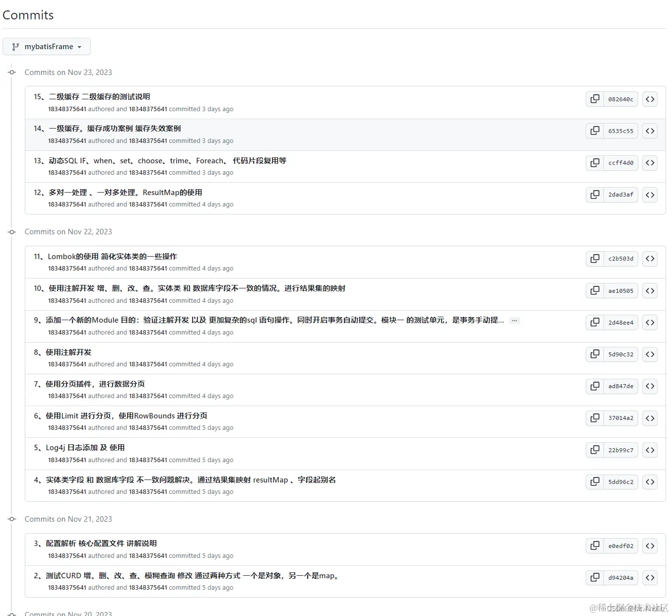The width and height of the screenshot is (672, 616).
Task: Copy full SHA for commit 082640c
Action: coord(595,99)
